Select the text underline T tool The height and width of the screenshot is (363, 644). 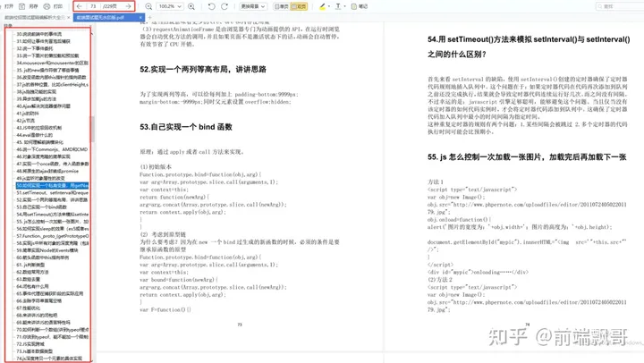(x=338, y=6)
